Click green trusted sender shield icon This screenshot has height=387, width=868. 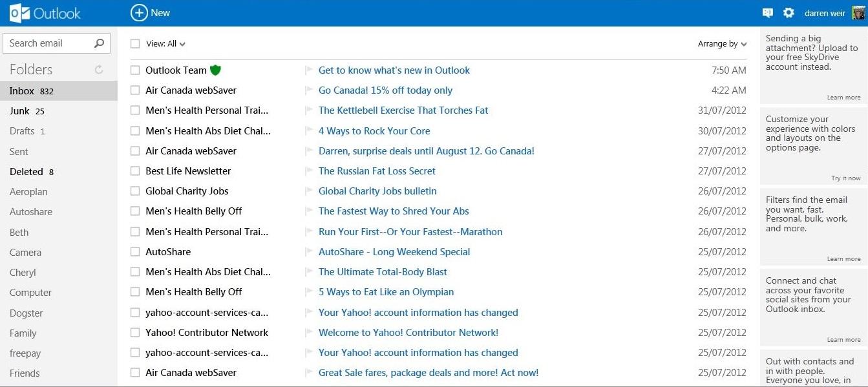pyautogui.click(x=215, y=70)
